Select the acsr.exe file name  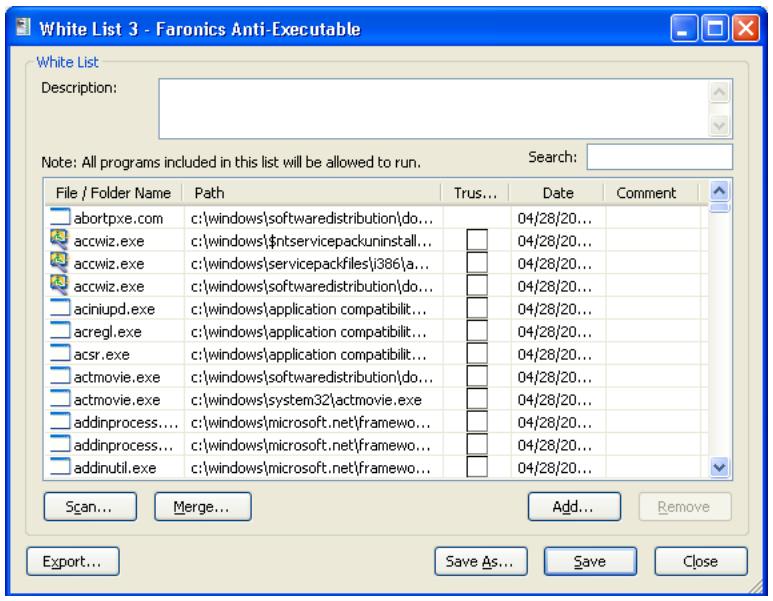[x=102, y=354]
